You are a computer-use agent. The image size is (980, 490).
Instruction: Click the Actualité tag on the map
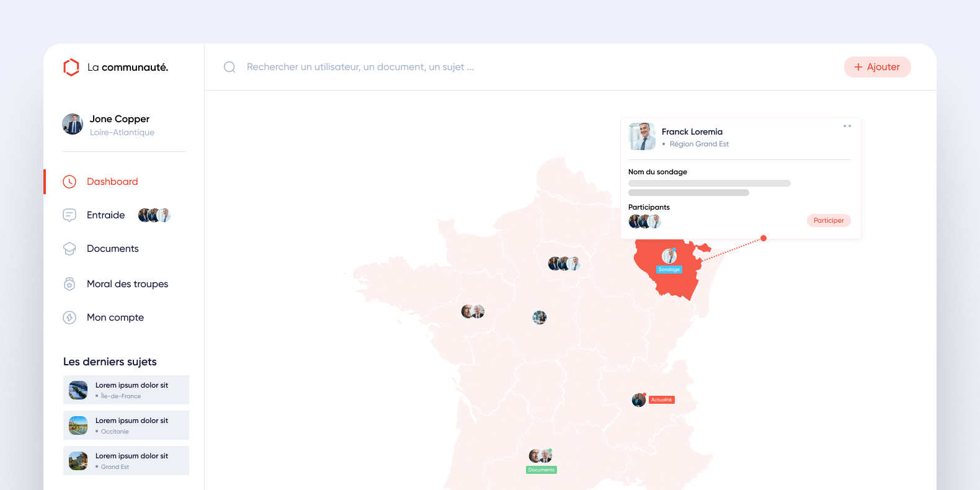pyautogui.click(x=661, y=400)
